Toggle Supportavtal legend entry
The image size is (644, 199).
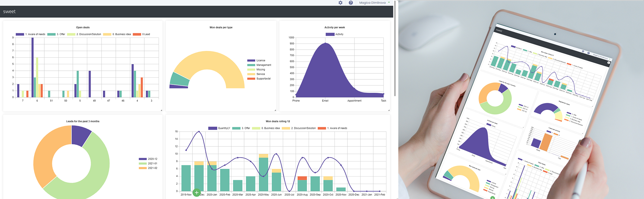coord(259,79)
